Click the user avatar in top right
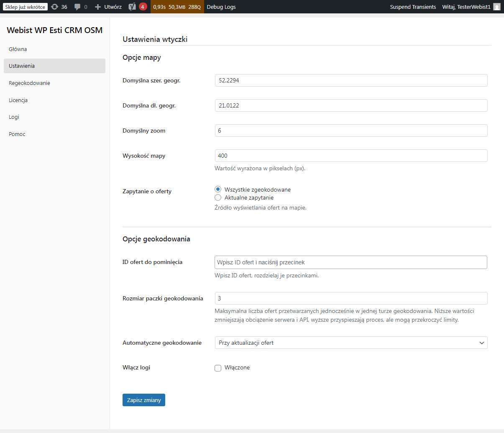Viewport: 504px width, 433px height. point(496,7)
